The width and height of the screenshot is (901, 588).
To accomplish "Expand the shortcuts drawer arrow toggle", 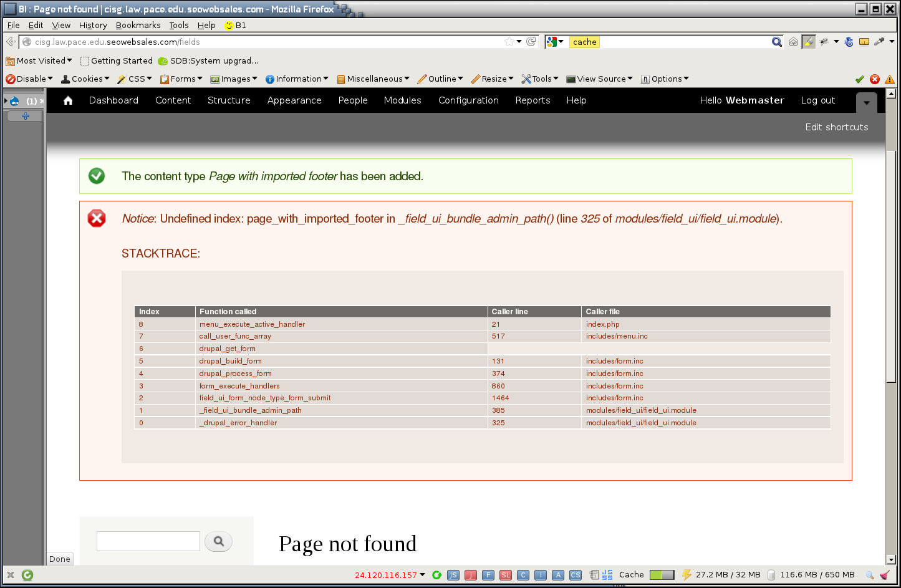I will (867, 103).
